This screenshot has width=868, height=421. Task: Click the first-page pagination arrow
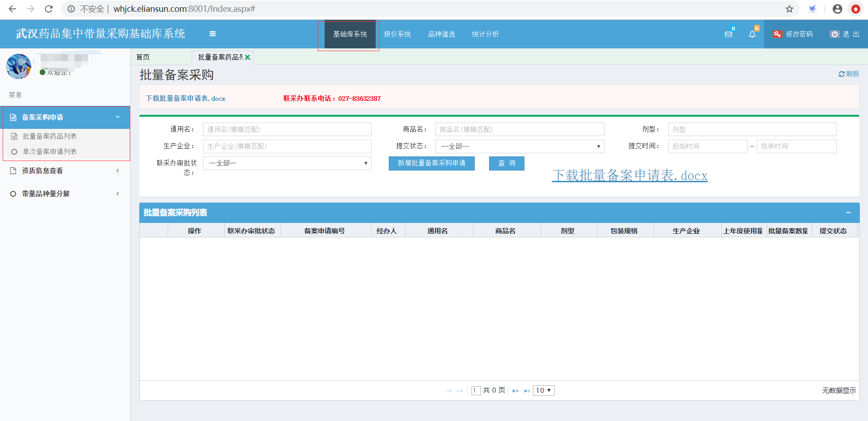[448, 390]
